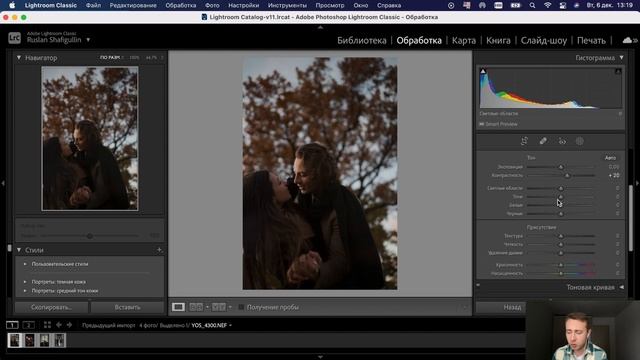Image resolution: width=640 pixels, height=360 pixels.
Task: Open the Wi-Fi status menu
Action: tap(547, 5)
